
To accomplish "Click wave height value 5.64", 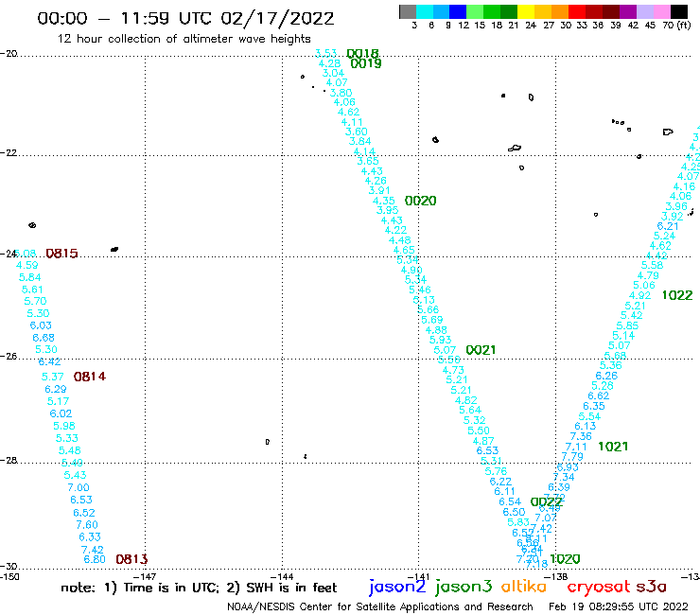I will (470, 410).
